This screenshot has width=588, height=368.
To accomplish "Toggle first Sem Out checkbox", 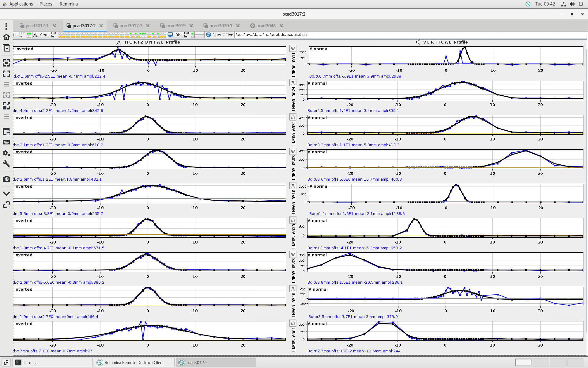I will (x=60, y=33).
